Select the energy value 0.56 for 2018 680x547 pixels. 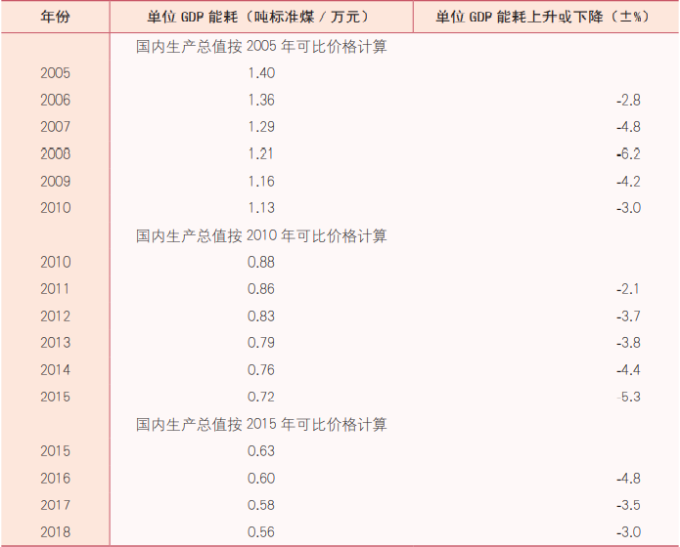pyautogui.click(x=260, y=532)
